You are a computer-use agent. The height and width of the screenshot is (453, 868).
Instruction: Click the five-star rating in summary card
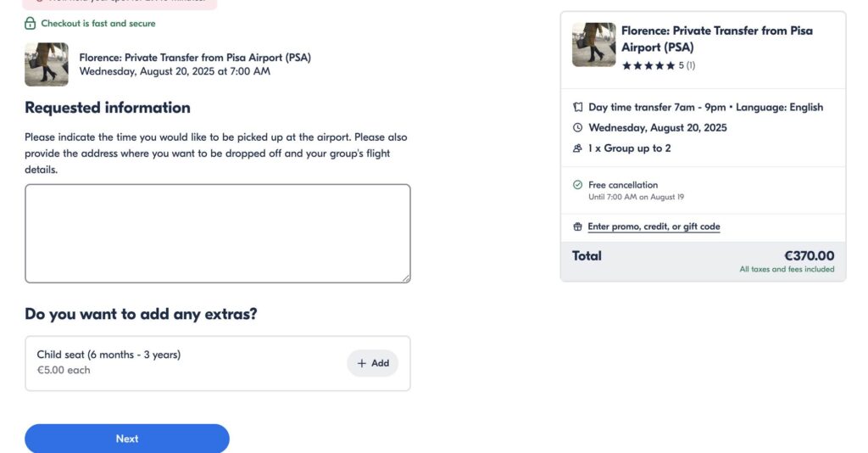(x=648, y=65)
